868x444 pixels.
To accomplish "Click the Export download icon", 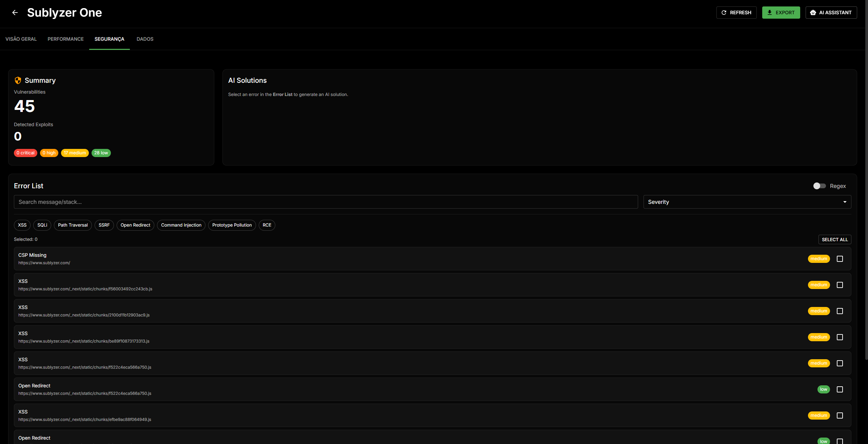I will [x=770, y=13].
